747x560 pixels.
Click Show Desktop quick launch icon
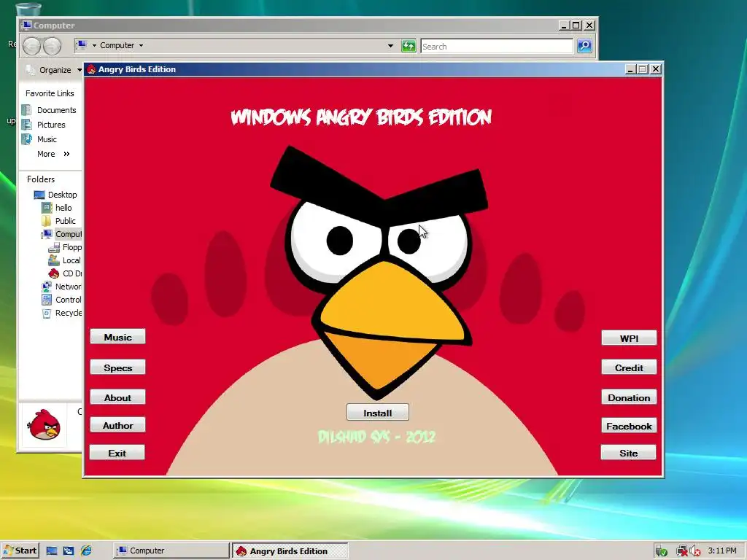point(52,551)
